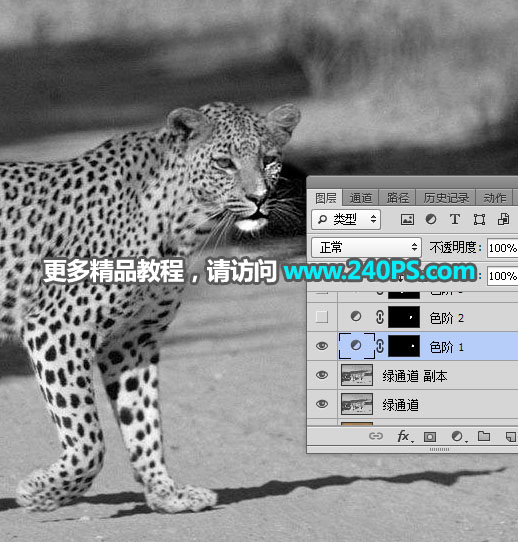518x542 pixels.
Task: Create a new layer
Action: pyautogui.click(x=511, y=437)
